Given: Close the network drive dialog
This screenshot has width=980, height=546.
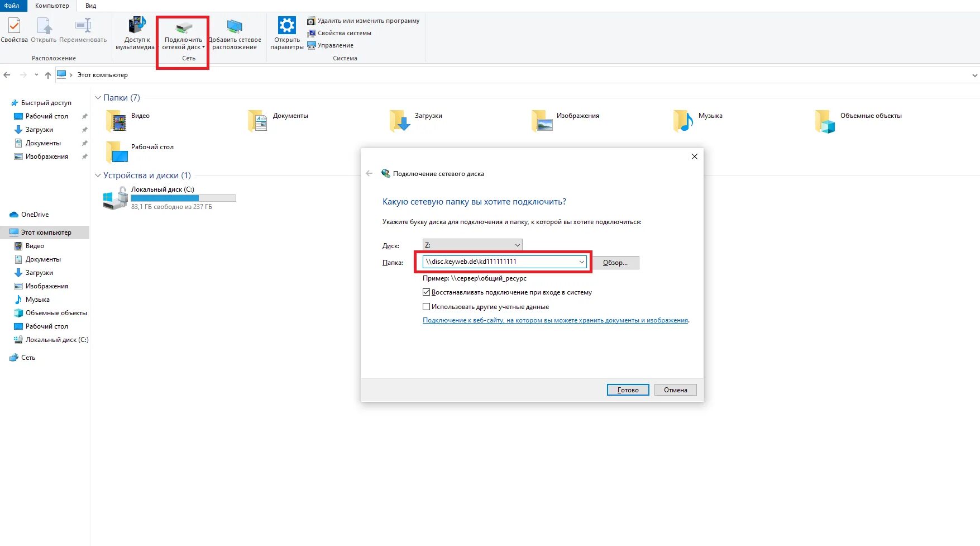Looking at the screenshot, I should click(695, 156).
